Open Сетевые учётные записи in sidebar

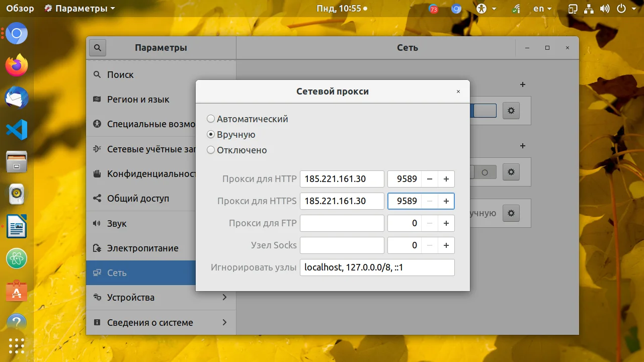tap(141, 149)
